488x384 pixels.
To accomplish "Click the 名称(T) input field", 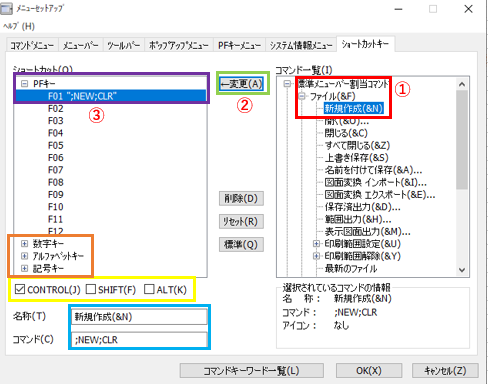I will [139, 317].
